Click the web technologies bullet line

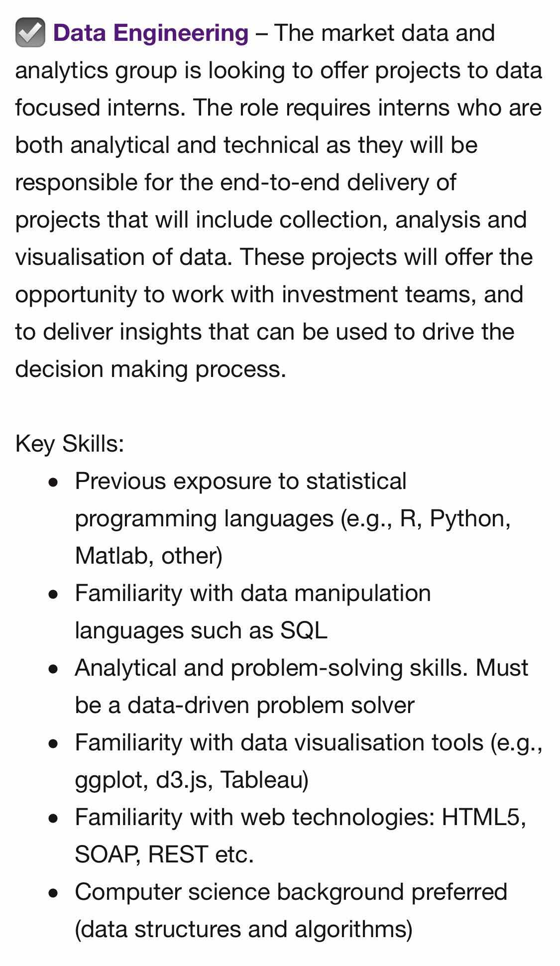(x=300, y=817)
